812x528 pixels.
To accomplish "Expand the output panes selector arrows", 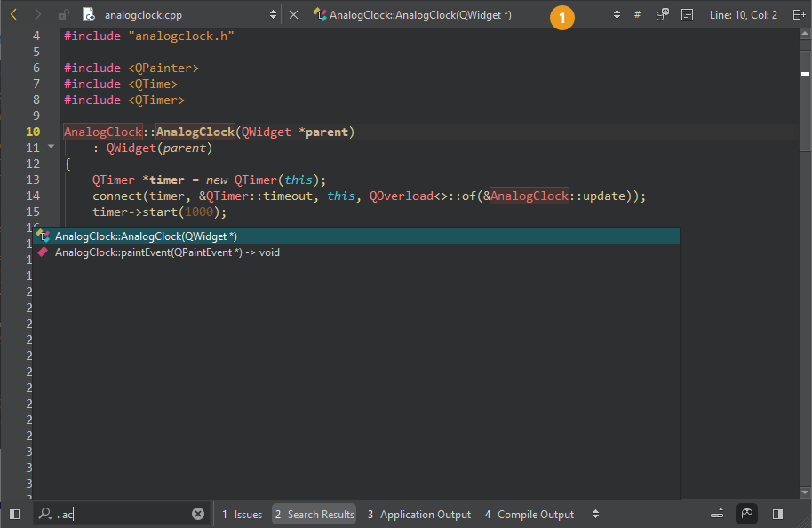I will point(595,514).
